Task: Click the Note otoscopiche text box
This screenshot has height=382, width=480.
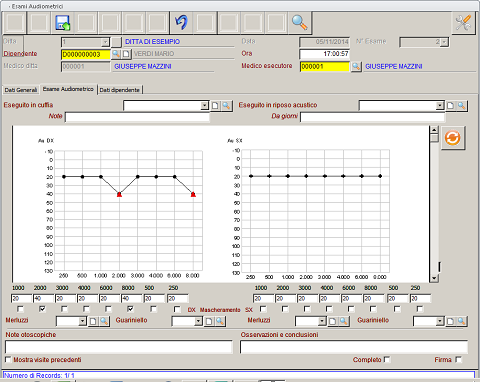Action: click(x=119, y=347)
